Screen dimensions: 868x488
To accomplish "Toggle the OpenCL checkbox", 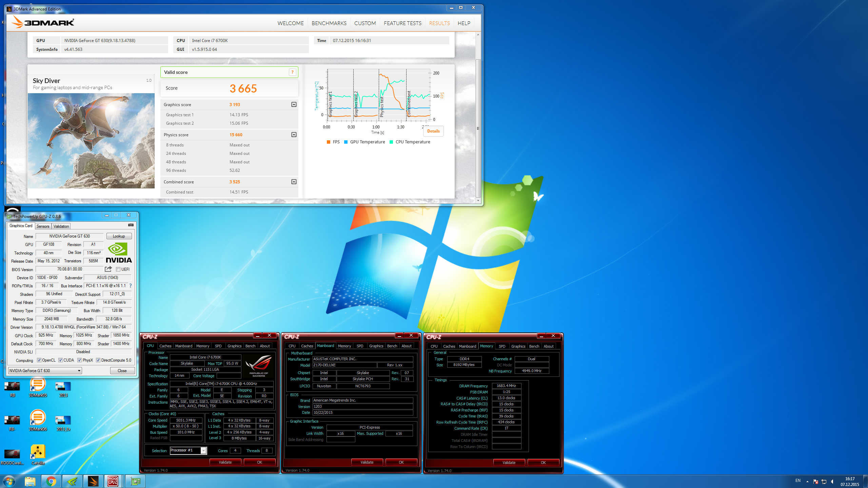I will tap(39, 360).
